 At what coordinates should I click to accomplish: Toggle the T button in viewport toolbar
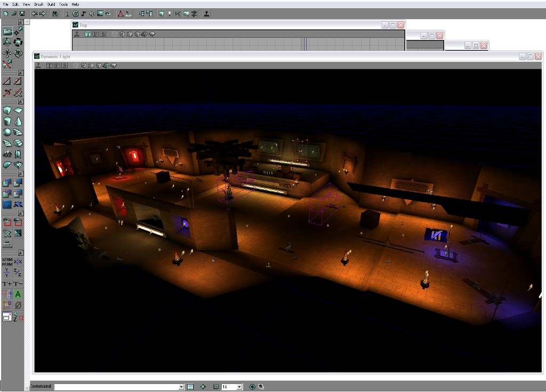[49, 66]
